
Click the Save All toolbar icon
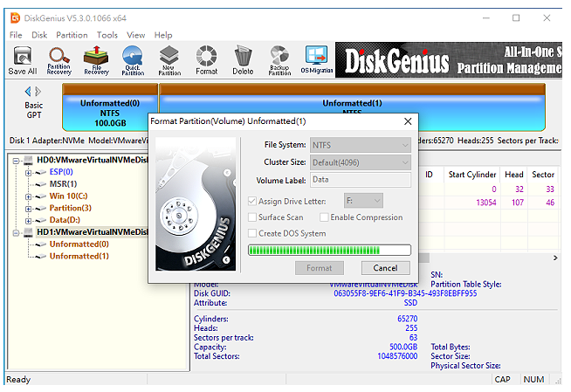[23, 60]
